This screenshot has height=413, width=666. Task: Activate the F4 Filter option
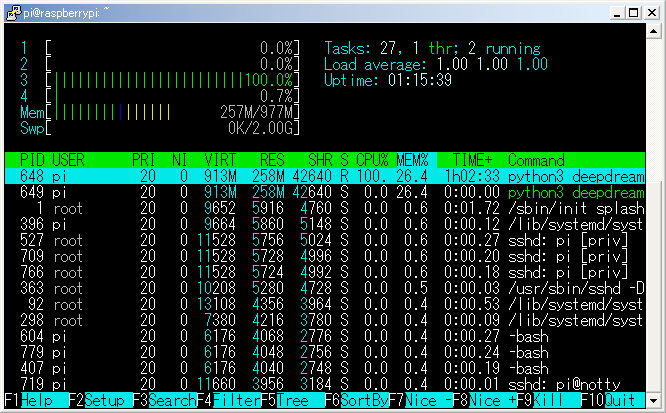click(x=232, y=400)
